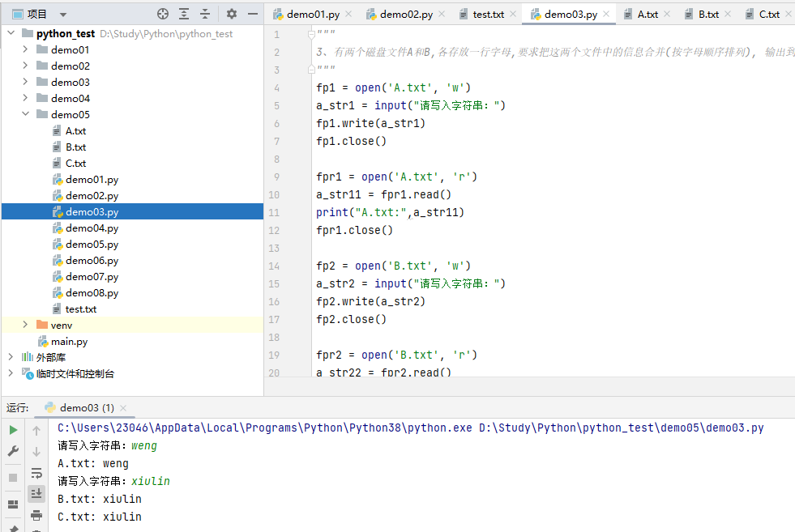795x532 pixels.
Task: Click console output line 'B.txt: xiulin'
Action: tap(100, 499)
